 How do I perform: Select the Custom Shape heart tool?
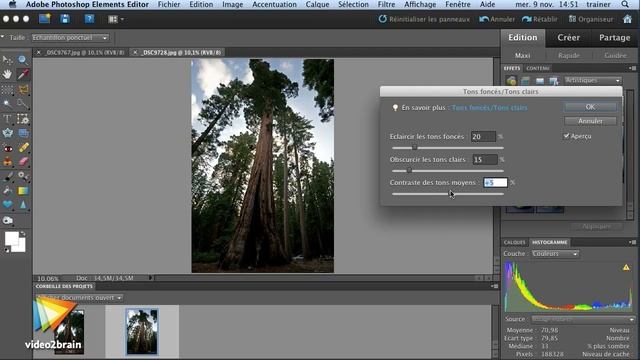point(7,205)
